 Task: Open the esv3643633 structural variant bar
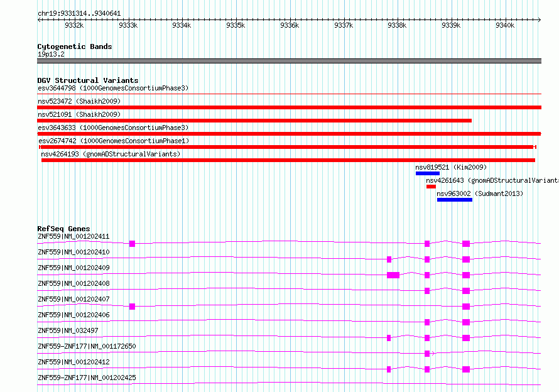[x=289, y=134]
